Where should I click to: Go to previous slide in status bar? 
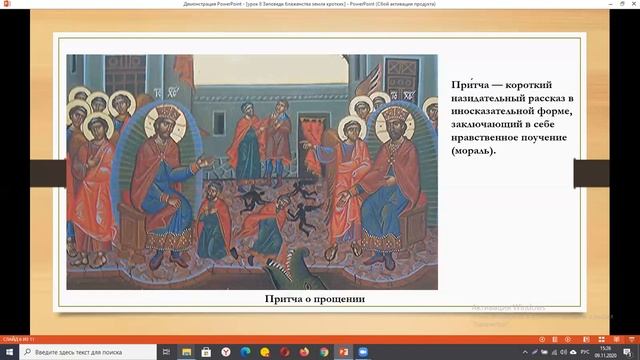(x=542, y=339)
